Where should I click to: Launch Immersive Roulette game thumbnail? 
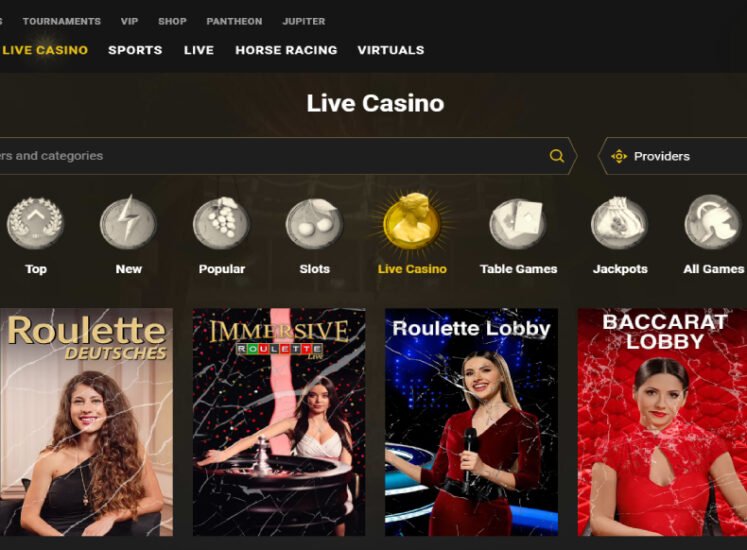(x=279, y=422)
